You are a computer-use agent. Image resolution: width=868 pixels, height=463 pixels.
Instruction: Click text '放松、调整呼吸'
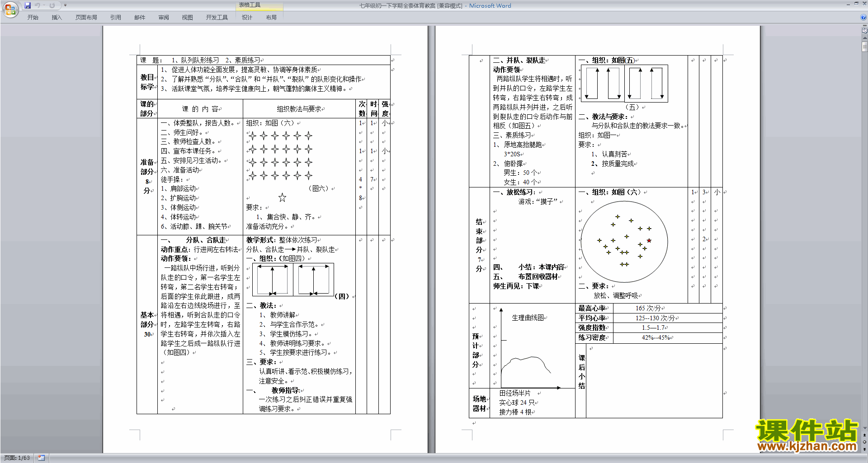[616, 295]
